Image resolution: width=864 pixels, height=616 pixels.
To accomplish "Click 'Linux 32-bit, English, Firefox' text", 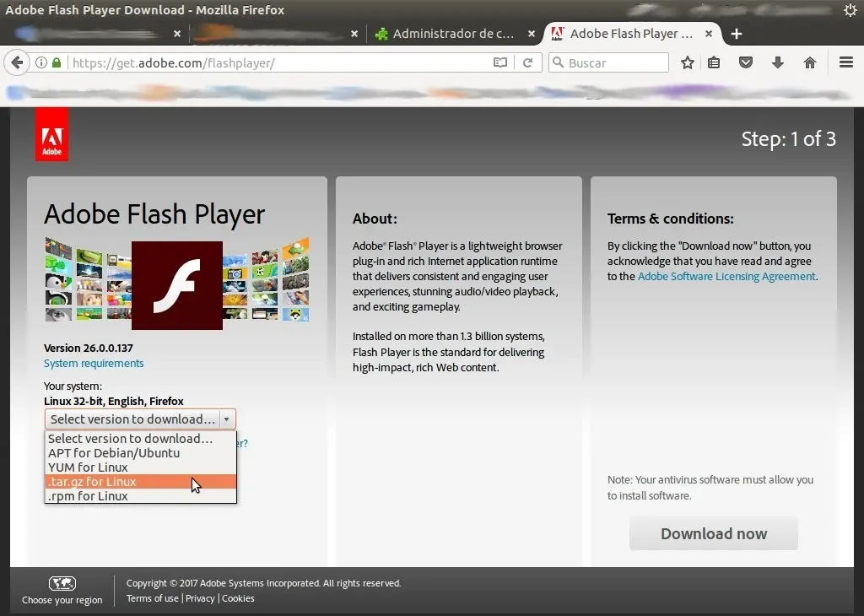I will point(114,401).
